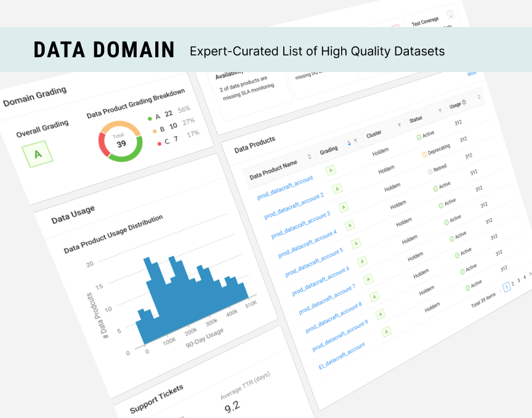Click Holdem cluster cell in prod_datacraft_account 2 row
532x418 pixels.
point(387,170)
